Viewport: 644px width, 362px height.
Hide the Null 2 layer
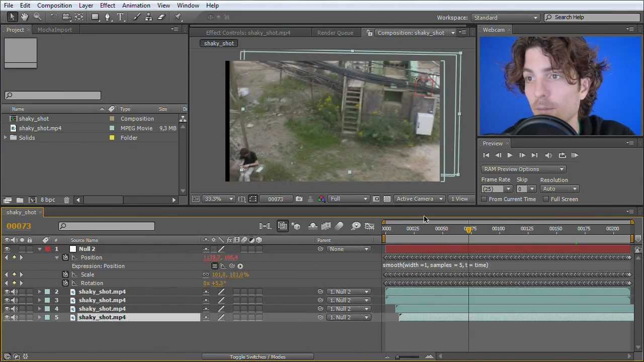[x=7, y=249]
